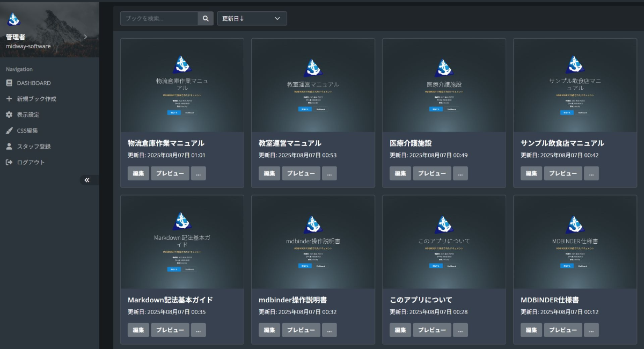
Task: Click the magnifier search icon button
Action: (x=206, y=18)
